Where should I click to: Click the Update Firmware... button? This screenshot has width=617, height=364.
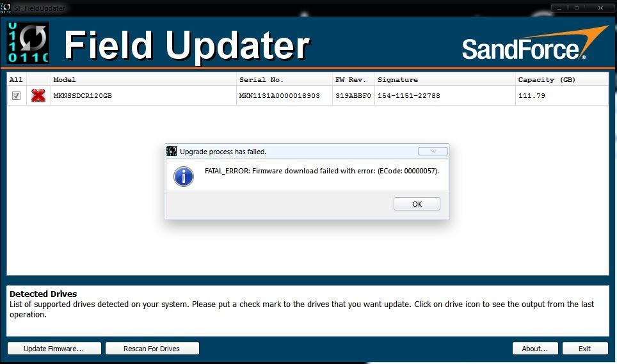[x=54, y=349]
